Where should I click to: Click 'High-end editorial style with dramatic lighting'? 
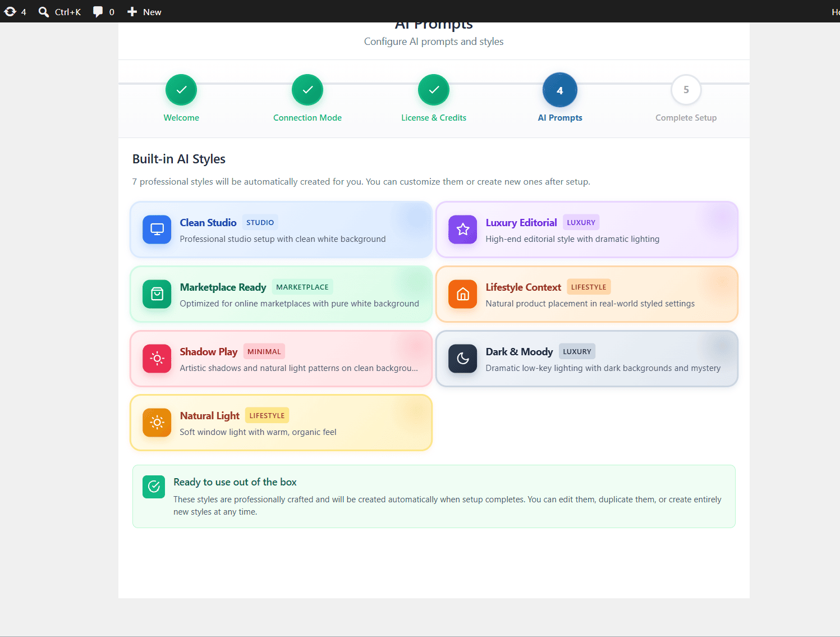(x=572, y=239)
